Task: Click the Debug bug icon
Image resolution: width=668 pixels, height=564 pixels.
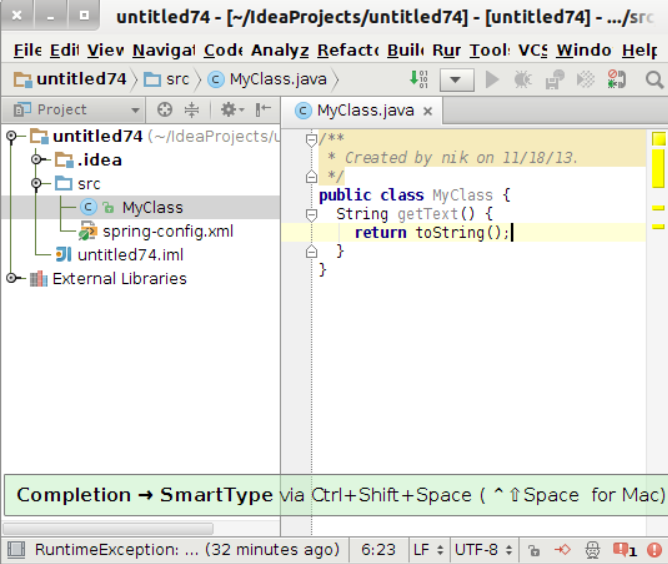Action: (x=523, y=80)
